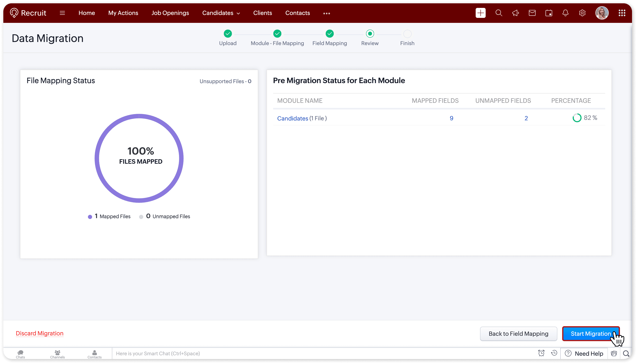Click the 82% progress ring
The image size is (637, 364).
[x=577, y=118]
